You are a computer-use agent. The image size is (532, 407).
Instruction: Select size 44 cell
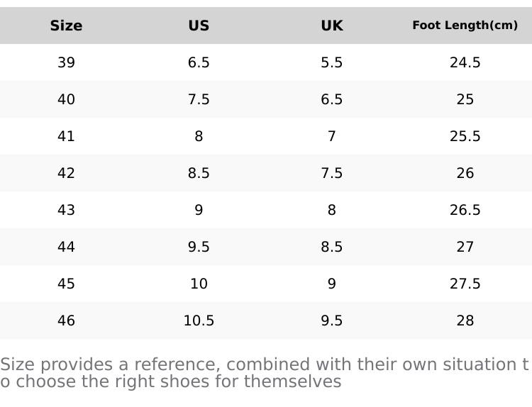click(x=66, y=247)
